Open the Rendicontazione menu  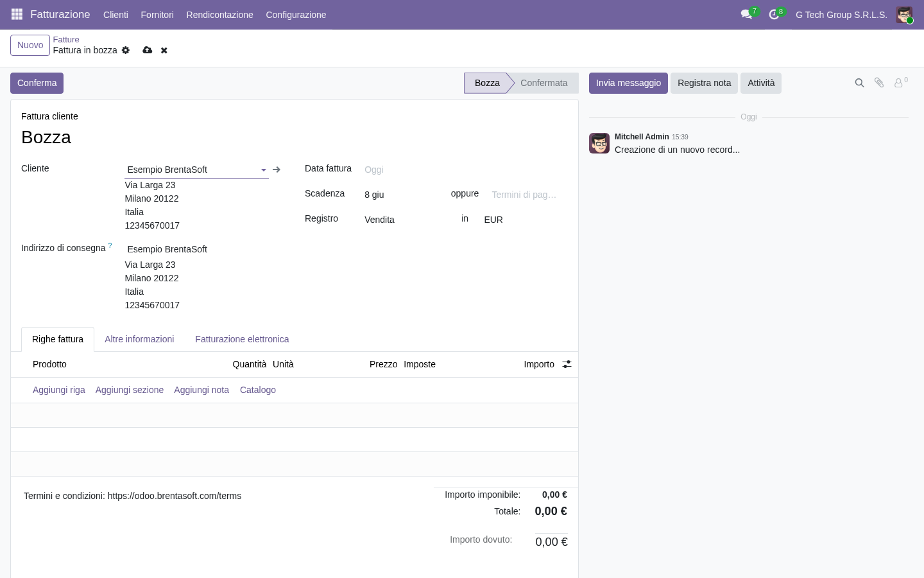pos(219,15)
